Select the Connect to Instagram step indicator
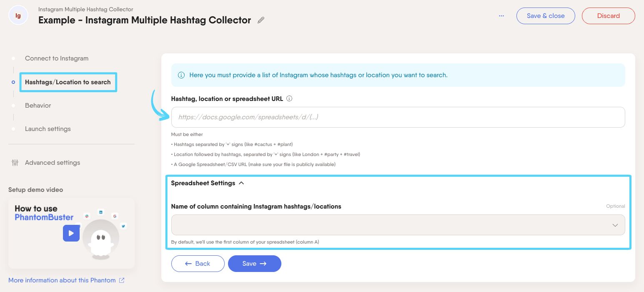Viewport: 644px width, 292px height. coord(57,58)
